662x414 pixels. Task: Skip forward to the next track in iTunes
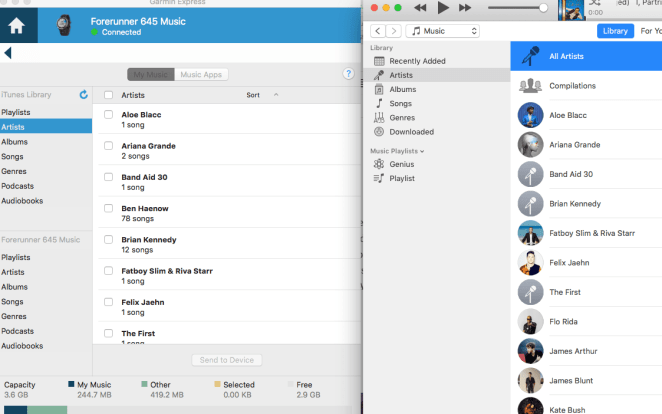click(x=465, y=8)
